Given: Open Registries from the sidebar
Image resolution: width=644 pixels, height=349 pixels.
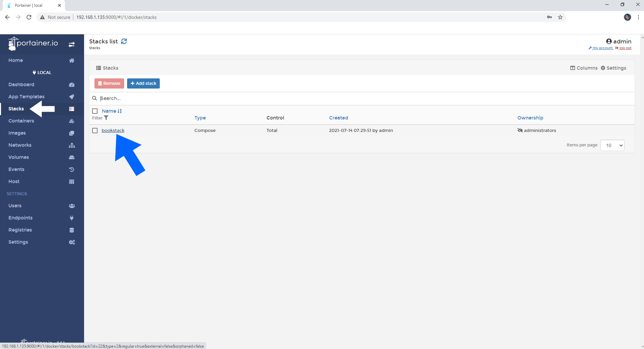Looking at the screenshot, I should (20, 230).
